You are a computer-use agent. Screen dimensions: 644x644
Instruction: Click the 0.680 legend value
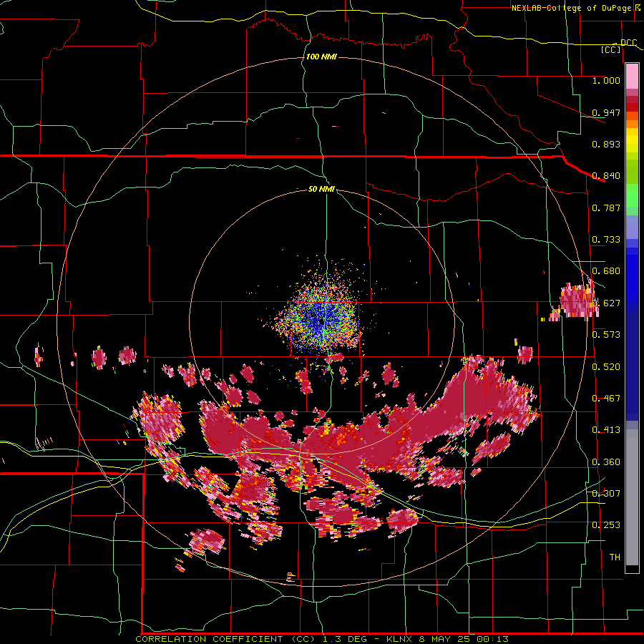[x=606, y=271]
